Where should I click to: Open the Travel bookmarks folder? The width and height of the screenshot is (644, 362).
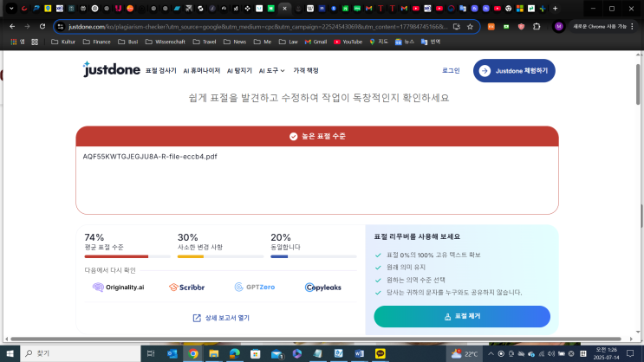pos(205,42)
